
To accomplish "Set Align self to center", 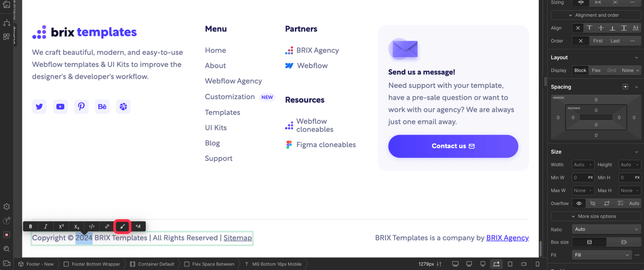I will click(x=601, y=28).
